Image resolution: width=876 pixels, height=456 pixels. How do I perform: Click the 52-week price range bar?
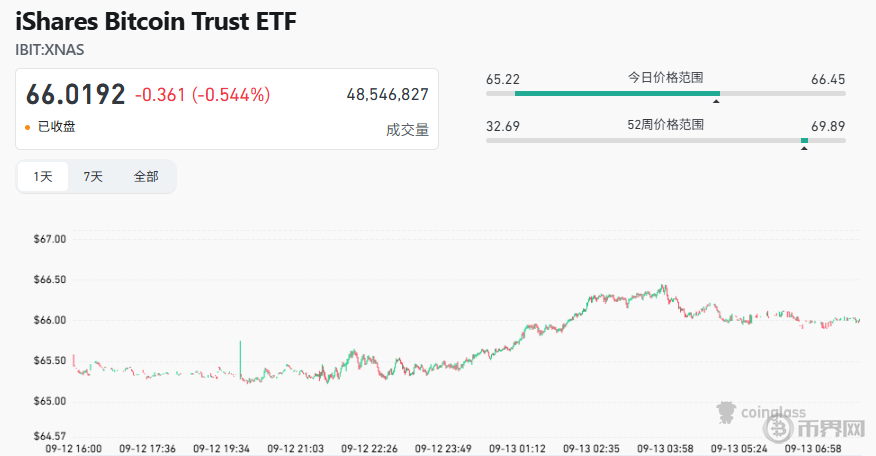tap(665, 141)
